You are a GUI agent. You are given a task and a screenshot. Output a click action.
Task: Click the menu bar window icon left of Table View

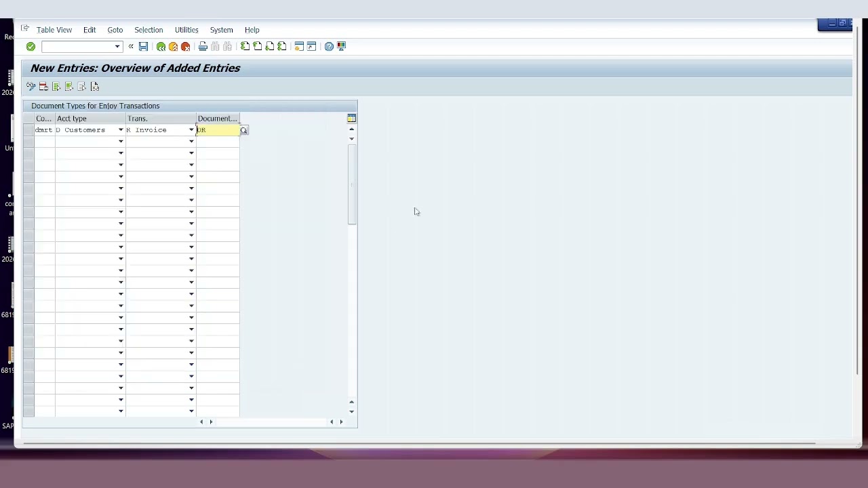25,28
